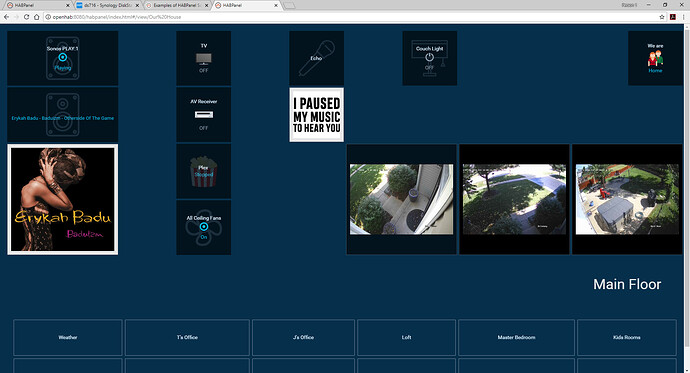Click the browser home icon
Viewport: 690px width, 373px height.
tap(37, 17)
